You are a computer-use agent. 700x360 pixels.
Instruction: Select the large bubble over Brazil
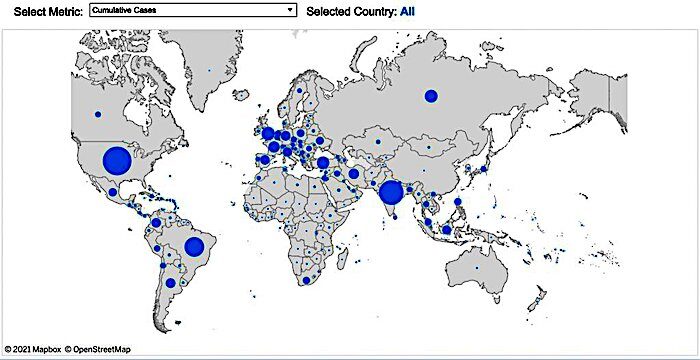pos(194,247)
